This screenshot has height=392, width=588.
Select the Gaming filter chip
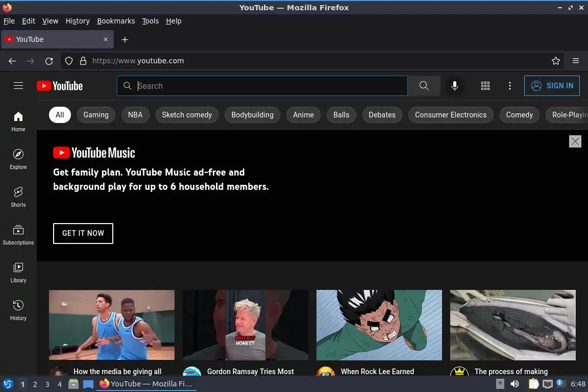96,115
